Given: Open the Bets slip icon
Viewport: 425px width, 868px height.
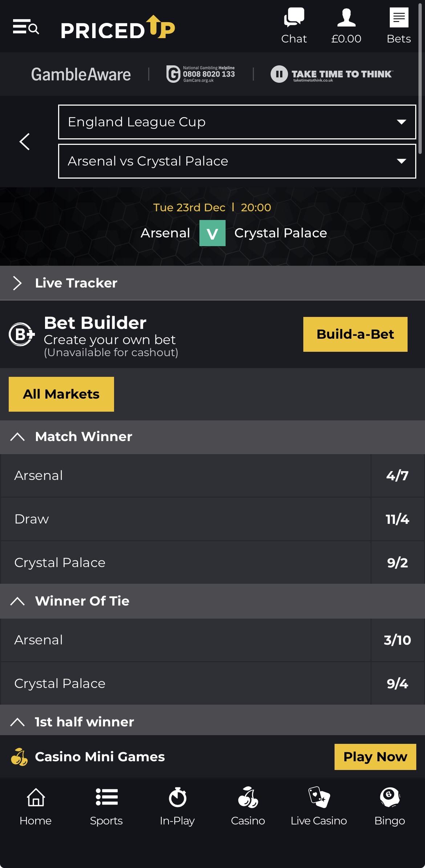Looking at the screenshot, I should coord(399,17).
